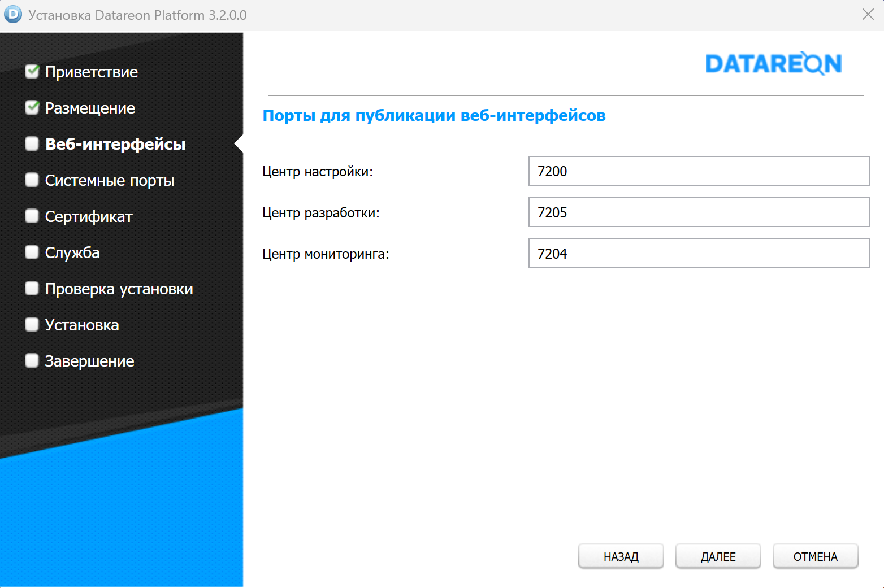Click the DATAREON logo
This screenshot has height=588, width=884.
[x=773, y=64]
